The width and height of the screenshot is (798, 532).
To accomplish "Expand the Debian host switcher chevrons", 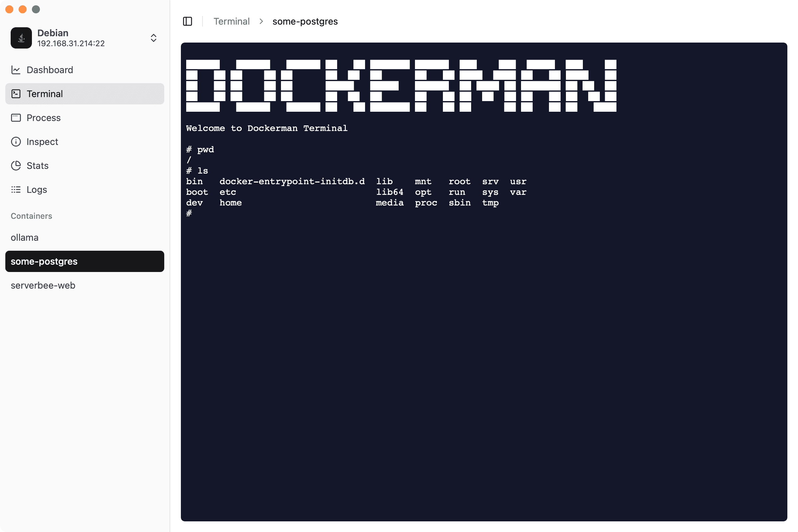I will point(153,38).
